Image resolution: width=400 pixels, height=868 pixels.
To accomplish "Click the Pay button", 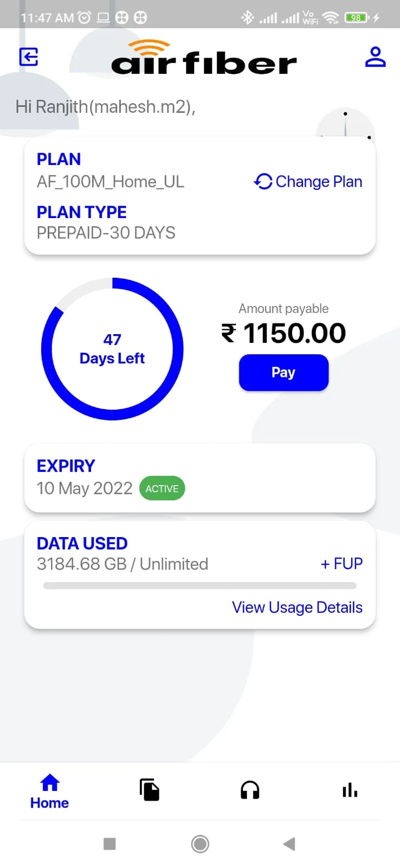I will [283, 373].
